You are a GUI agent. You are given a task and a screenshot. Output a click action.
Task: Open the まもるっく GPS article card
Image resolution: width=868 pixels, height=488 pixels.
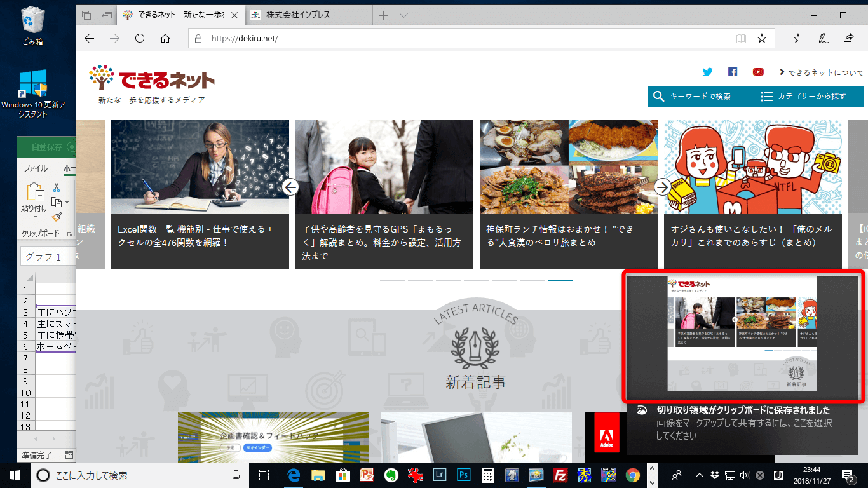[384, 194]
